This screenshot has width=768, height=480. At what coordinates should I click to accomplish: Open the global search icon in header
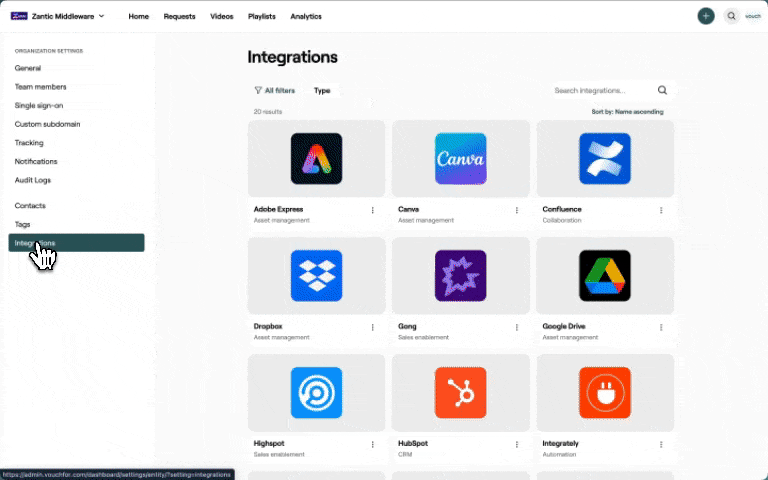click(x=731, y=16)
